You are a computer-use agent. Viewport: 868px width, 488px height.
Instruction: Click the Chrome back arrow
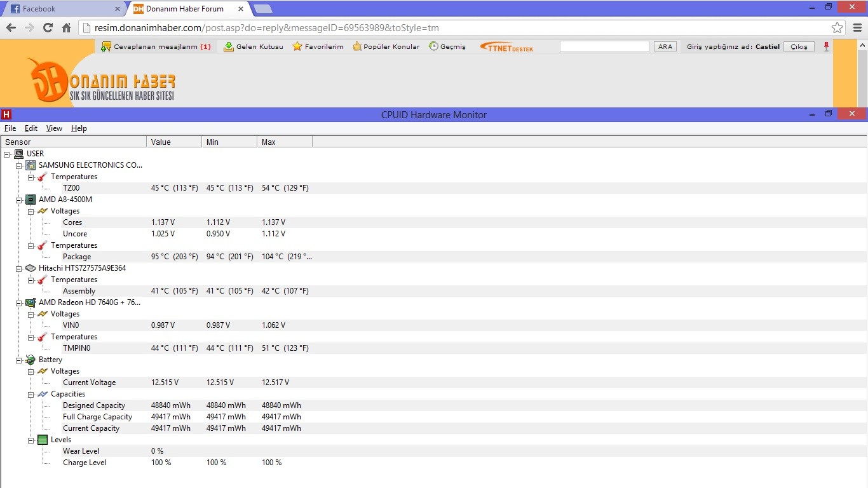(11, 28)
